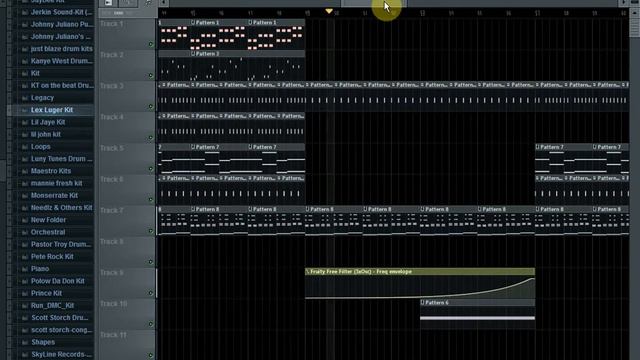Click the folder icon beside Orchestral
The image size is (640, 360).
[x=24, y=233]
